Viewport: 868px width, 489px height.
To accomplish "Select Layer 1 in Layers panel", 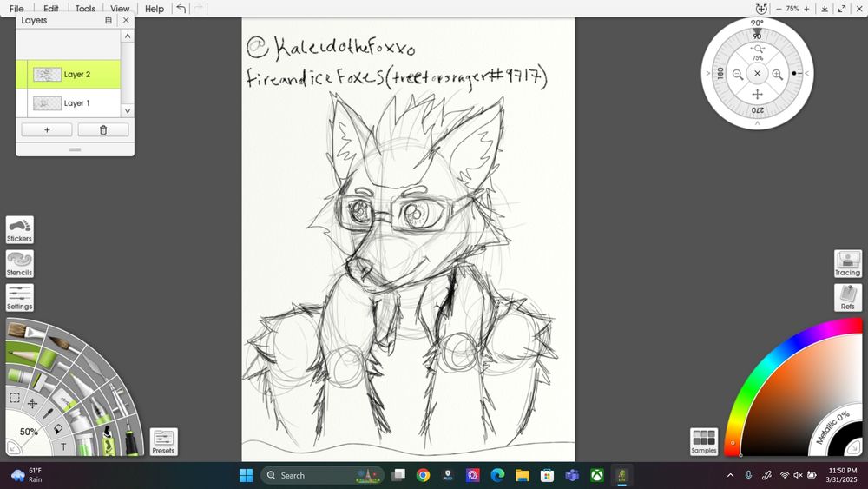I will [68, 103].
